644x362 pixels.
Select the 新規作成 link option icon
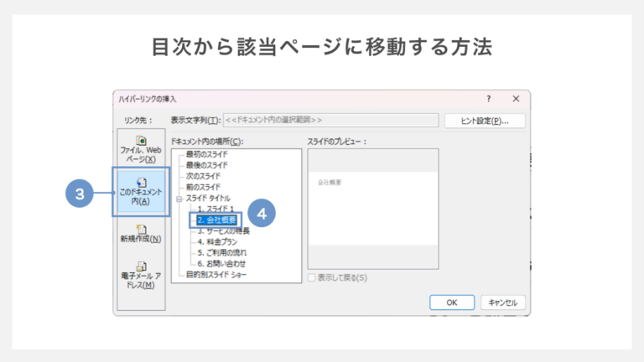(141, 229)
